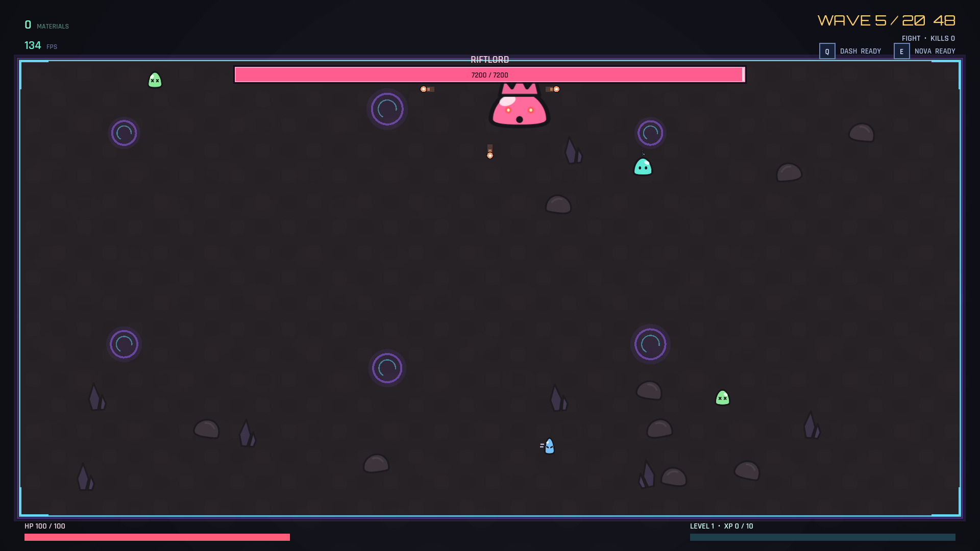This screenshot has width=980, height=551.
Task: Click the green x-eyed slime near the player
Action: pos(722,397)
